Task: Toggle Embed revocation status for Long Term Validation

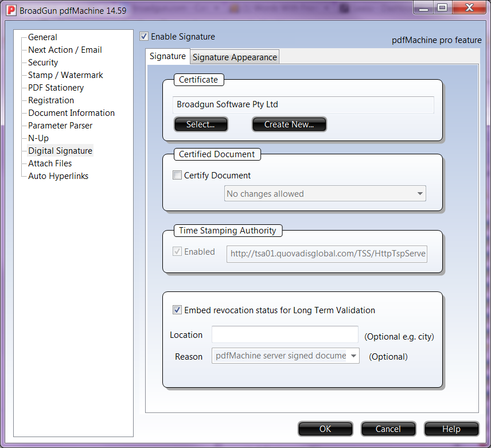Action: coord(177,310)
